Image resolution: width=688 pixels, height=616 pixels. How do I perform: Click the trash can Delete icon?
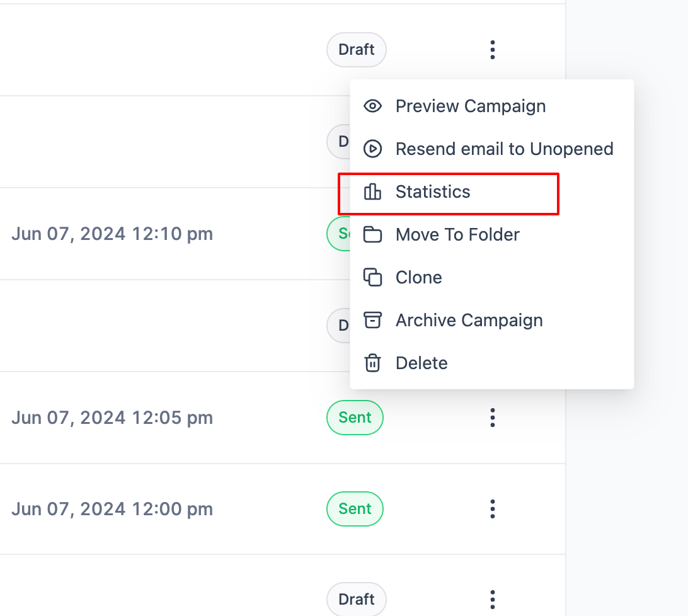tap(373, 363)
